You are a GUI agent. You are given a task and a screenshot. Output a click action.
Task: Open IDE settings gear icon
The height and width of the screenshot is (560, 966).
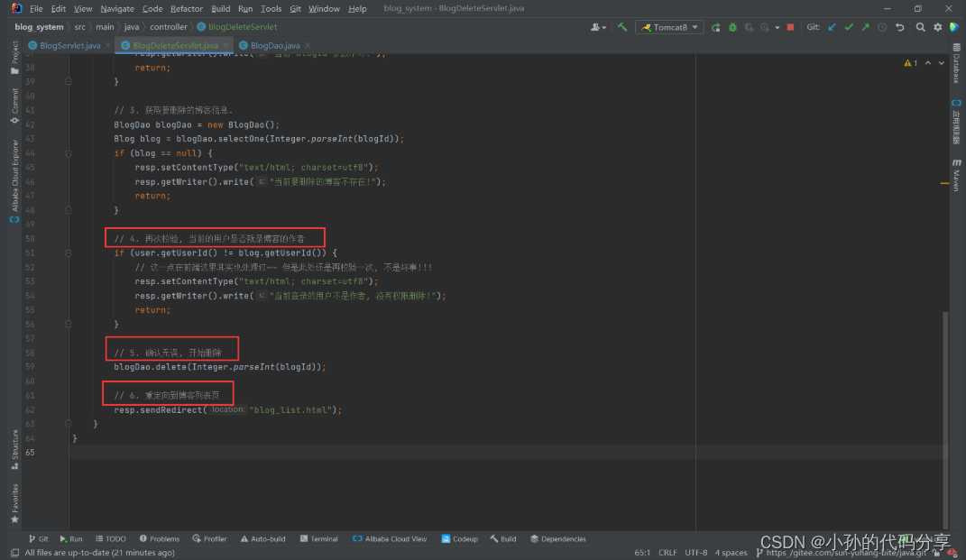tap(938, 27)
